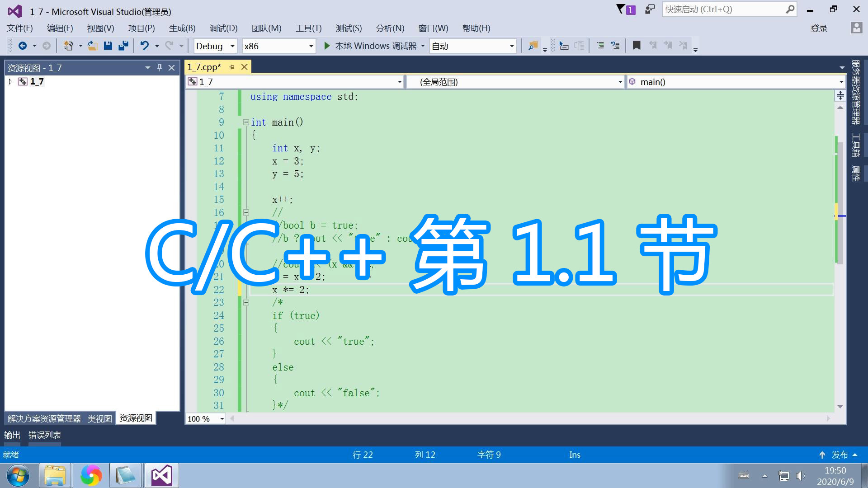Expand the 1_7 project in 资源视图
The image size is (868, 488).
pyautogui.click(x=10, y=81)
